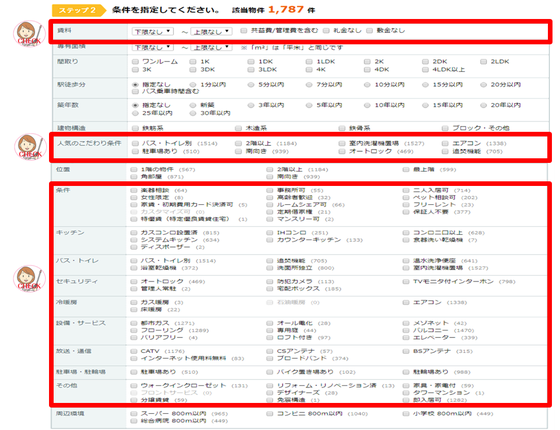This screenshot has height=430, width=560.
Task: Enable the 2LDK layout checkbox
Action: tap(484, 62)
